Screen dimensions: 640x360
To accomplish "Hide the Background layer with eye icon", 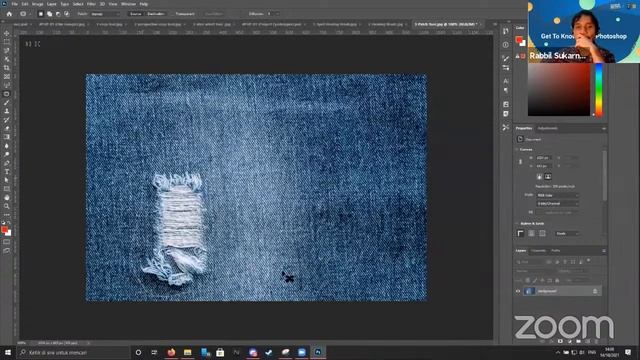I will (x=518, y=291).
